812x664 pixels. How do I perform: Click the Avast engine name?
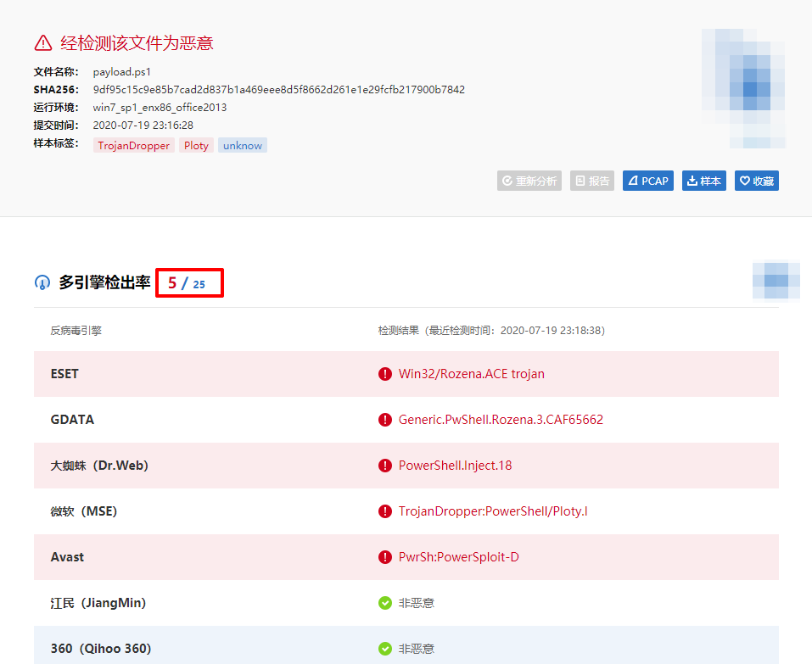tap(67, 557)
